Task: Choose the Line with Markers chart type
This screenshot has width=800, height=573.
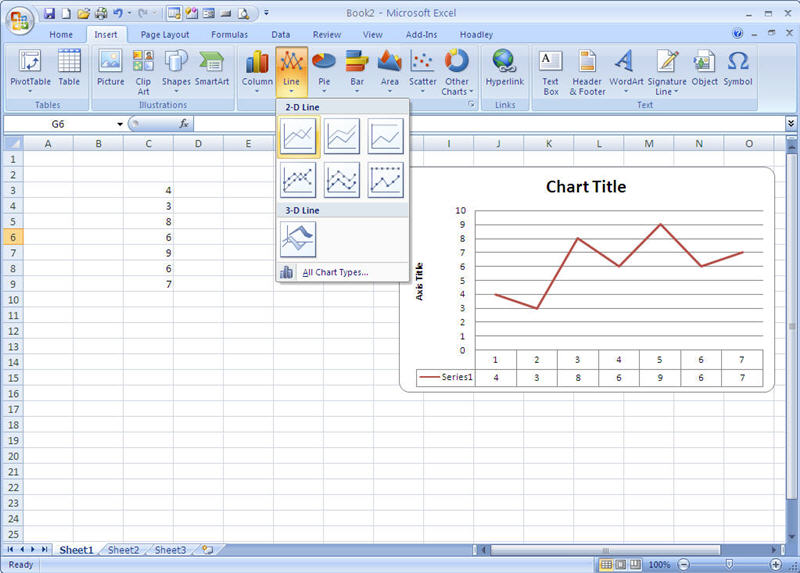Action: 298,180
